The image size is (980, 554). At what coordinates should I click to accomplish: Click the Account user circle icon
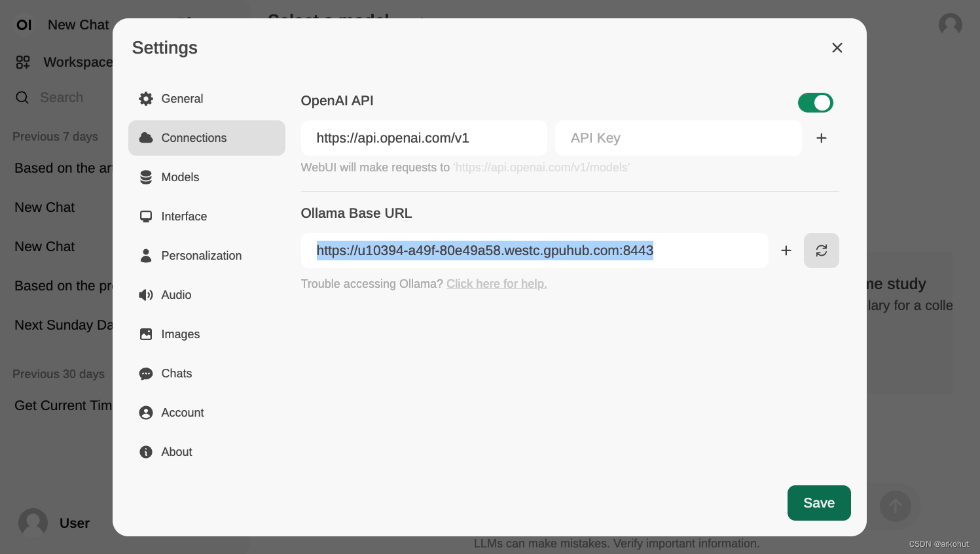[x=146, y=413]
